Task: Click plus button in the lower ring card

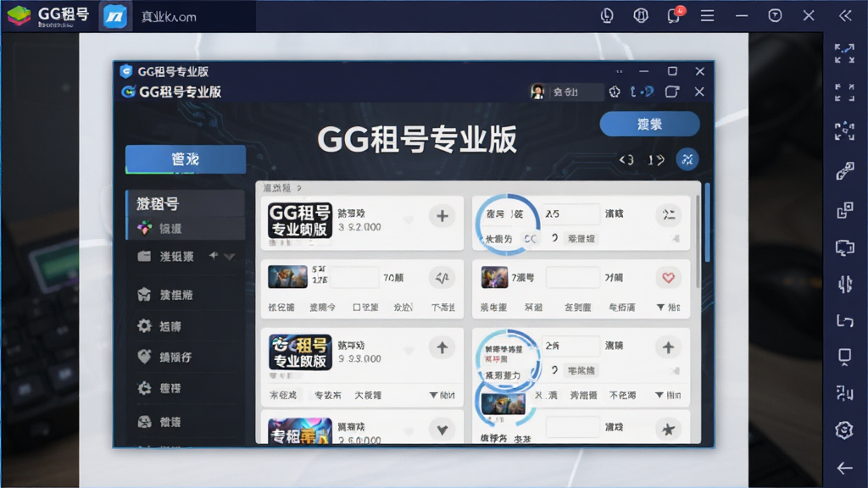Action: [x=668, y=347]
